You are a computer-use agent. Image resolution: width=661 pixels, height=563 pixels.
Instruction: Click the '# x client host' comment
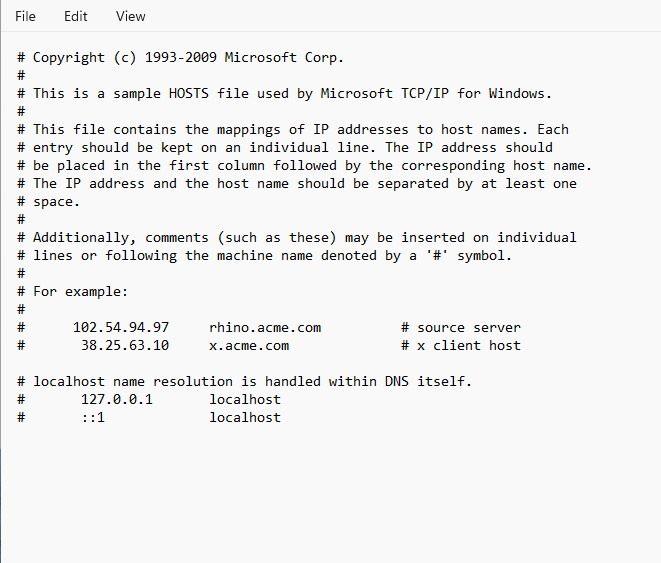[461, 345]
